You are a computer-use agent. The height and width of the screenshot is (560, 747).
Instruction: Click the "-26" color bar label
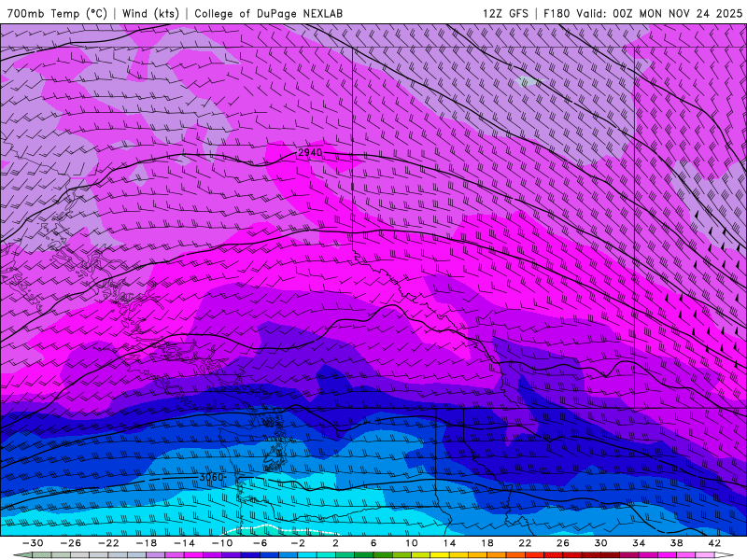(71, 543)
